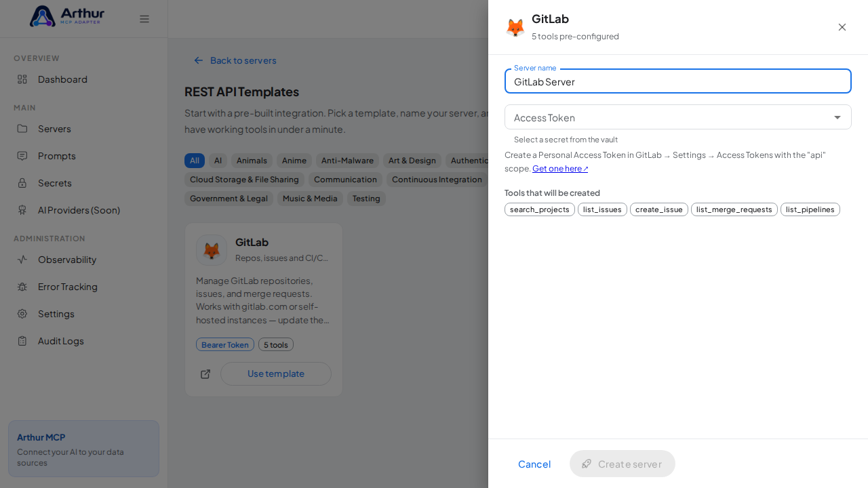
Task: Click the Server name input field
Action: pyautogui.click(x=678, y=81)
